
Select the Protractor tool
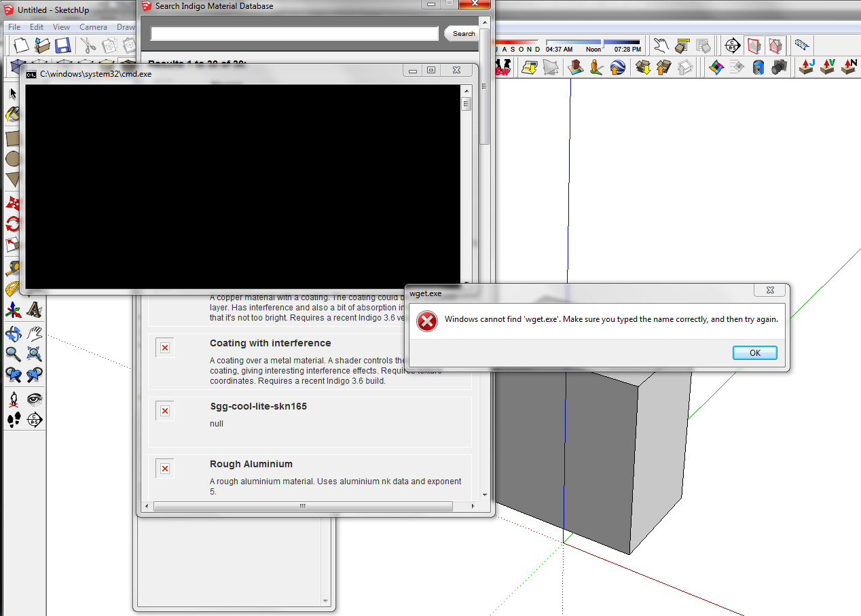(x=13, y=289)
